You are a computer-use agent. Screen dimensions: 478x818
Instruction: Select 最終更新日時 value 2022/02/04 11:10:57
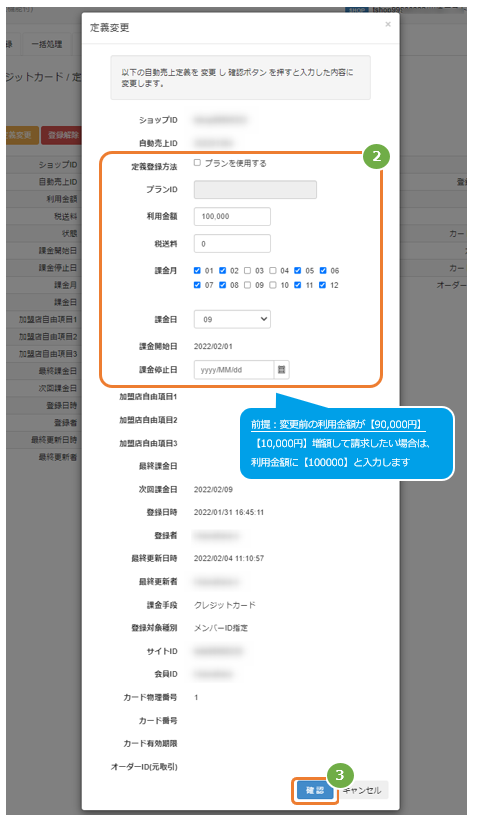(229, 558)
